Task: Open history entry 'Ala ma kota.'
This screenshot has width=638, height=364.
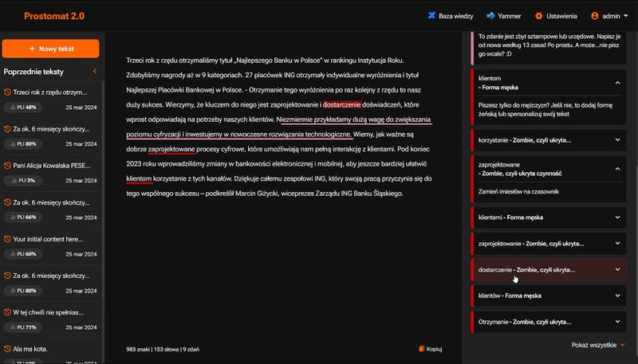Action: (x=30, y=349)
